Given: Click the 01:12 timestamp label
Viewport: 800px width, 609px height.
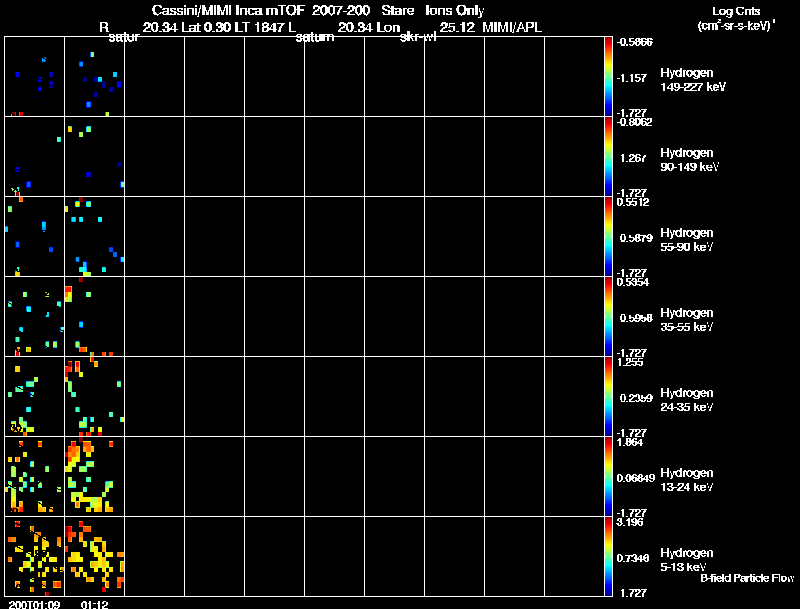Looking at the screenshot, I should 94,604.
